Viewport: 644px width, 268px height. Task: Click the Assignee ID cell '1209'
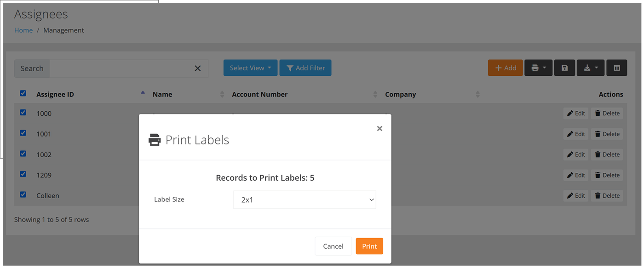[44, 175]
